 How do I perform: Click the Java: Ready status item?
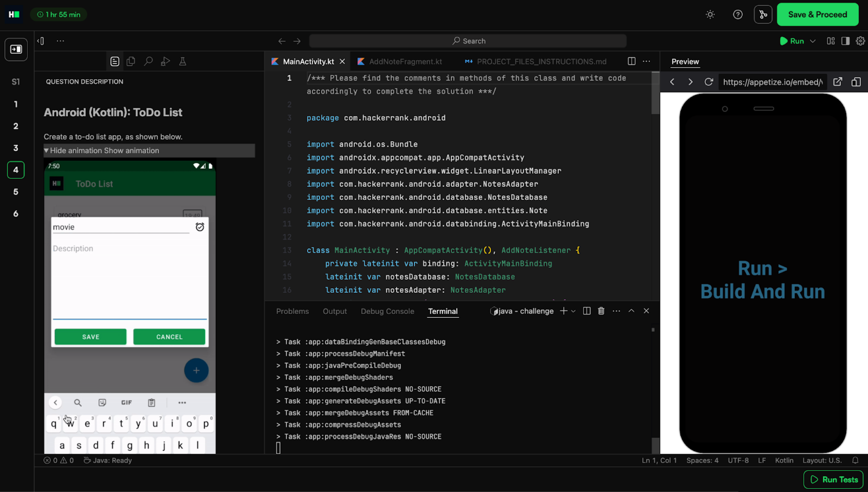(108, 460)
